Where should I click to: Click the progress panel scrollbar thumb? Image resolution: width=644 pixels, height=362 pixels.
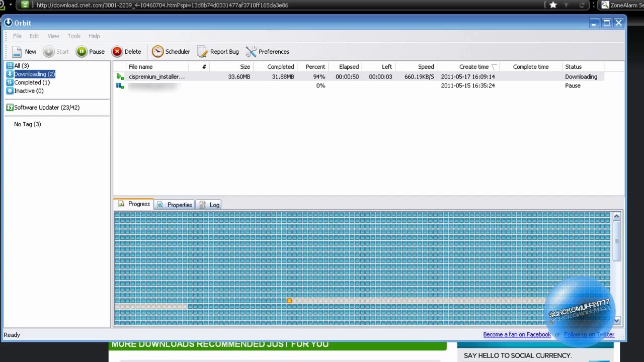616,241
